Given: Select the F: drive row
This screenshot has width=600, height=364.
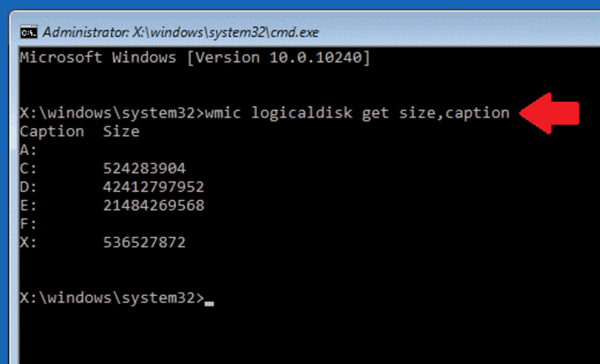Looking at the screenshot, I should tap(28, 224).
